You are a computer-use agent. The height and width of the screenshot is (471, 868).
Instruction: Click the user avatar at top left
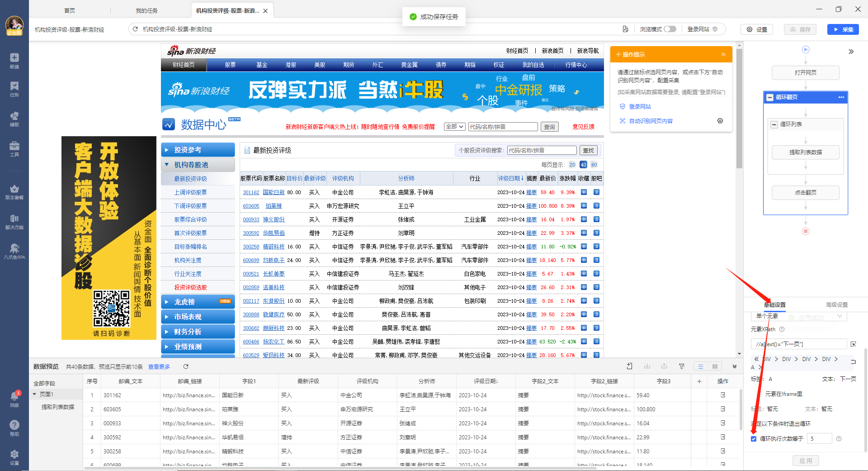(x=14, y=26)
